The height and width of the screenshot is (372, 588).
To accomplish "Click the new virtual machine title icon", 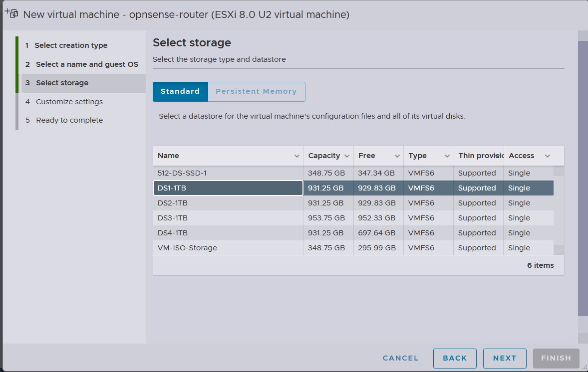I will (x=11, y=14).
